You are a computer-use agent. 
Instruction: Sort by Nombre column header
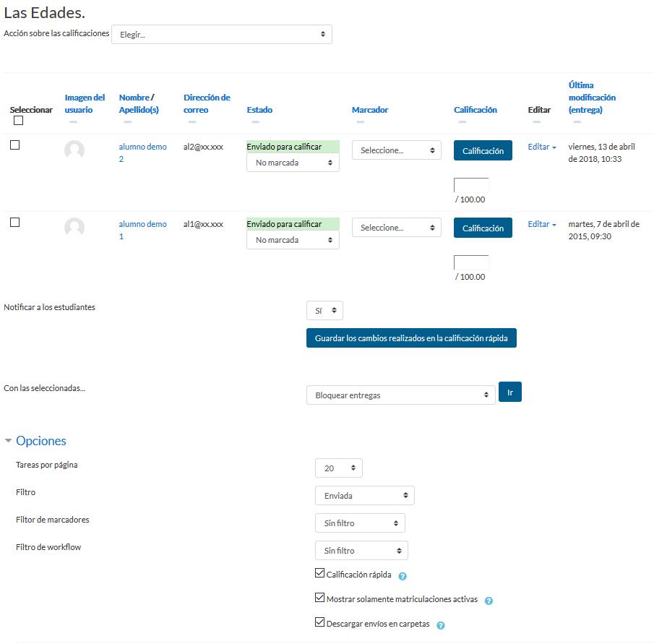134,97
